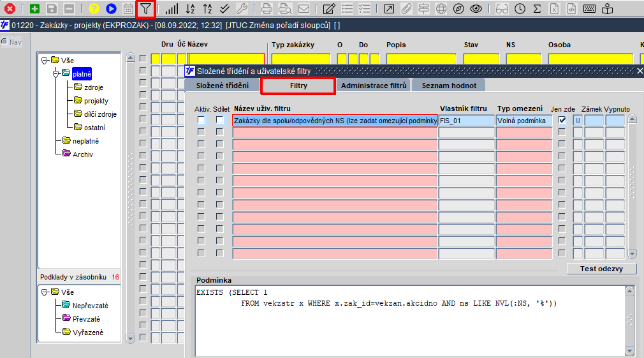644x358 pixels.
Task: Switch to Složené třídění tab
Action: coord(222,86)
